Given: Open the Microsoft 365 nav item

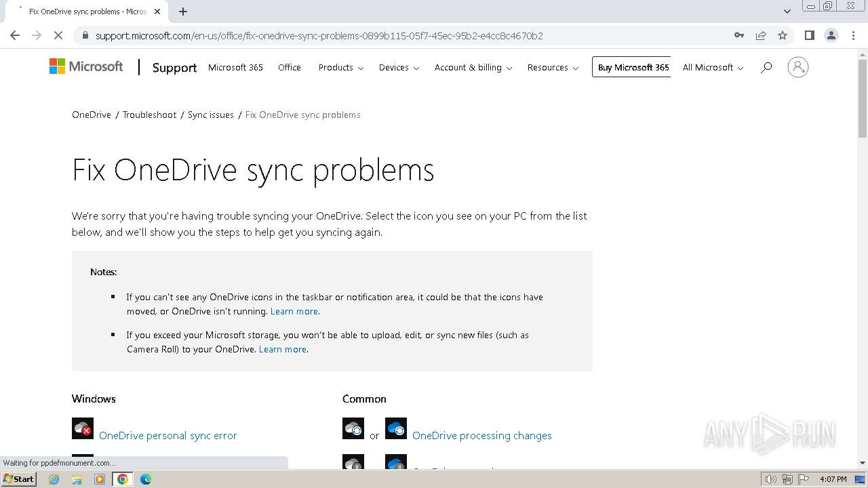Looking at the screenshot, I should (x=235, y=67).
